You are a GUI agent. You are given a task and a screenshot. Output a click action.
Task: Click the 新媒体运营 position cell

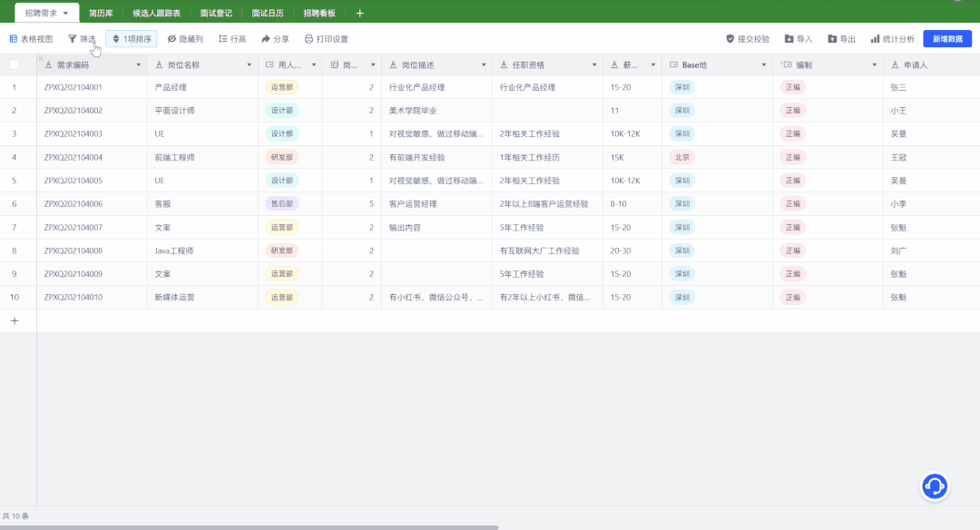click(202, 298)
